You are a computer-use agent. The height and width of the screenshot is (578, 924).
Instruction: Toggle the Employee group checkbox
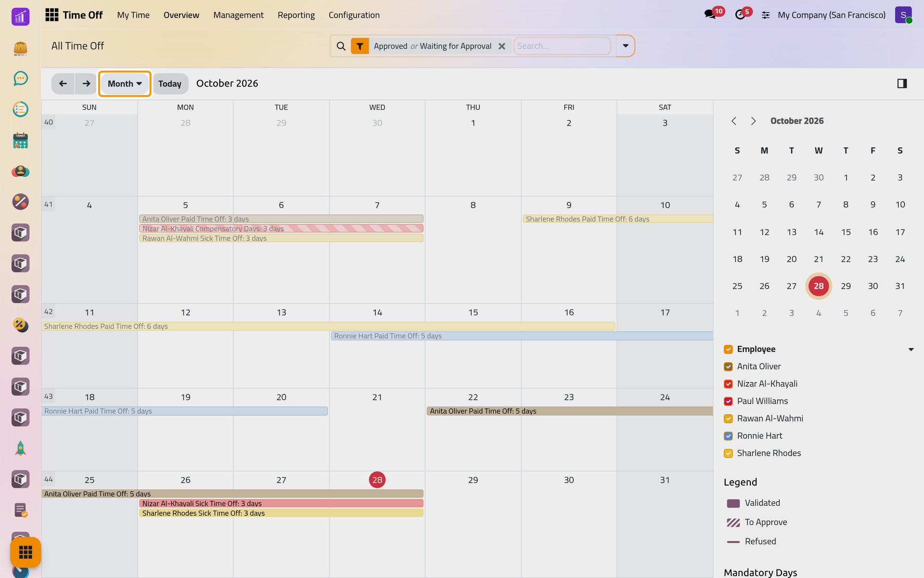coord(728,349)
